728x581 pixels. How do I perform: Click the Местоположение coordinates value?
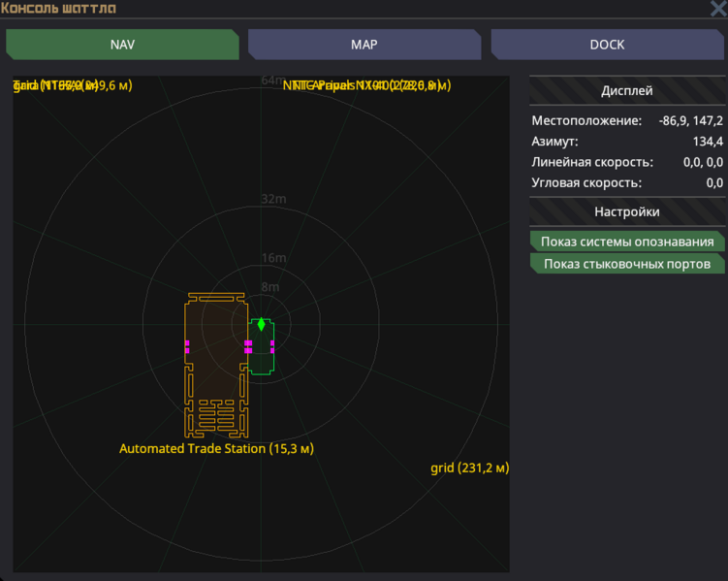point(690,121)
